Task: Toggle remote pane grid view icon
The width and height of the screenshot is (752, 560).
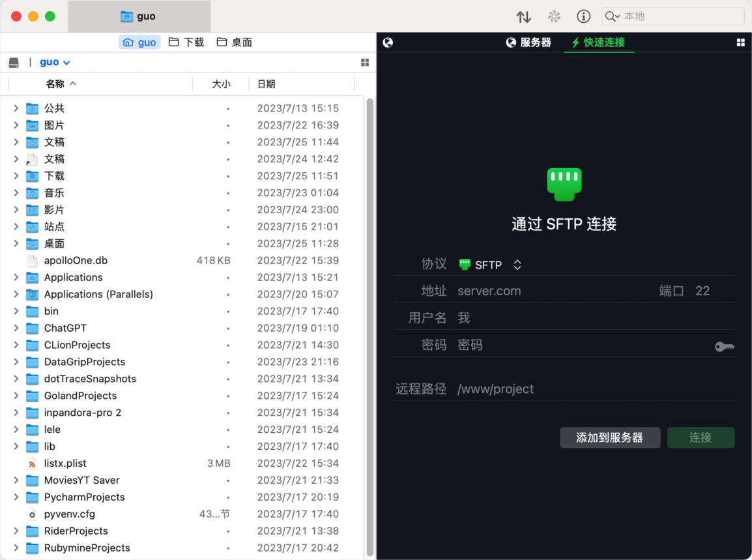Action: tap(740, 43)
